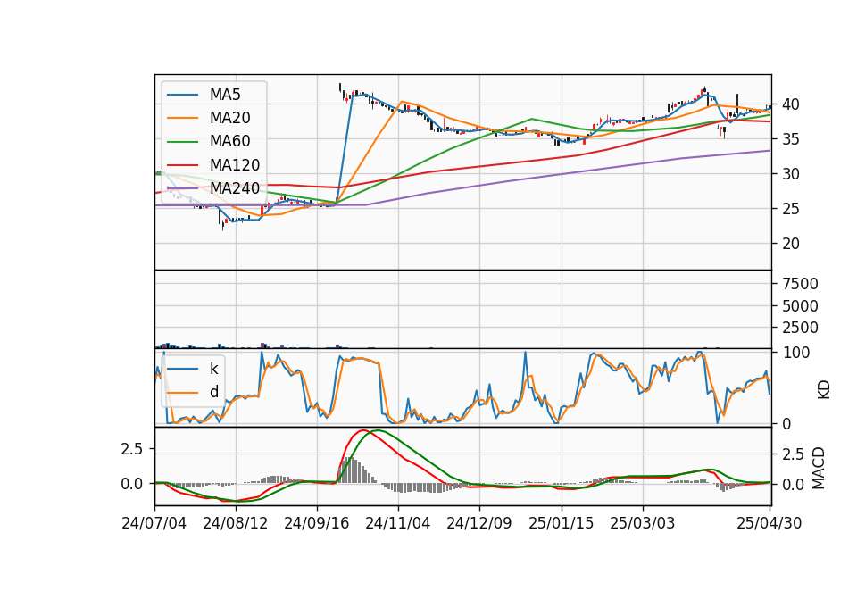Click the price axis value 20
Viewport: 857px width, 616px height.
tap(791, 244)
